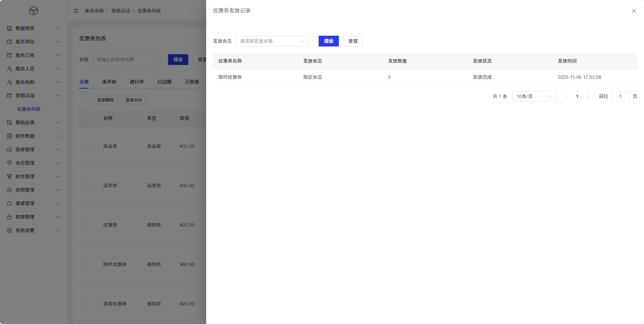Select the 进行中 tab
644x324 pixels.
136,82
